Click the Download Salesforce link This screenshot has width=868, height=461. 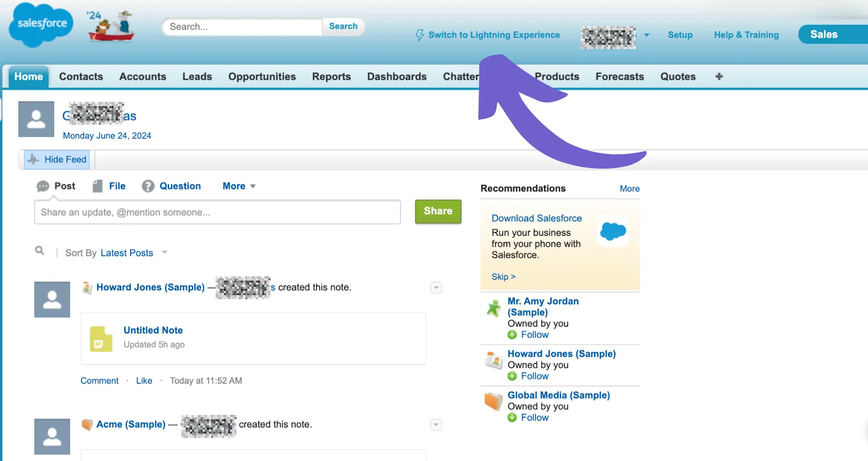click(537, 218)
